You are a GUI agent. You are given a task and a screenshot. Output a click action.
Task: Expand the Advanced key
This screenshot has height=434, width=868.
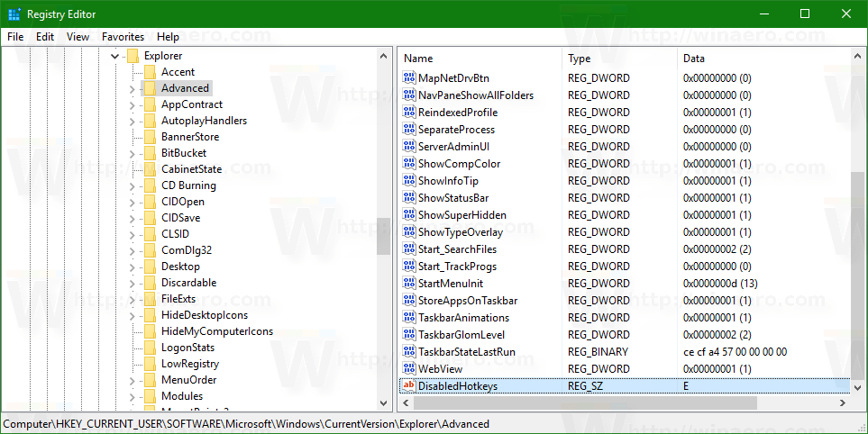pos(132,88)
